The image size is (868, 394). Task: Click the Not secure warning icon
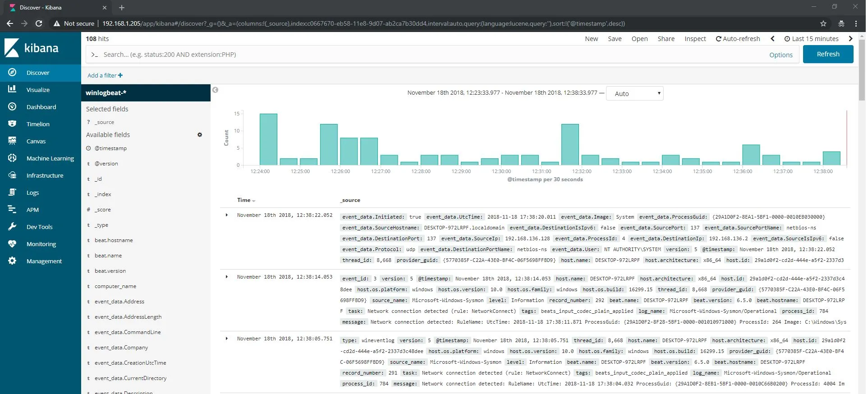tap(57, 23)
